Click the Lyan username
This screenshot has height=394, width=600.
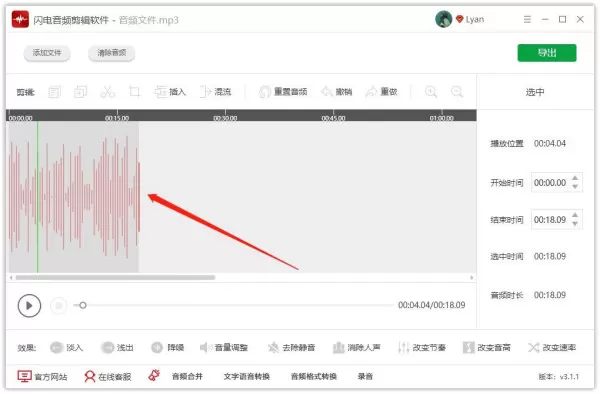point(475,19)
